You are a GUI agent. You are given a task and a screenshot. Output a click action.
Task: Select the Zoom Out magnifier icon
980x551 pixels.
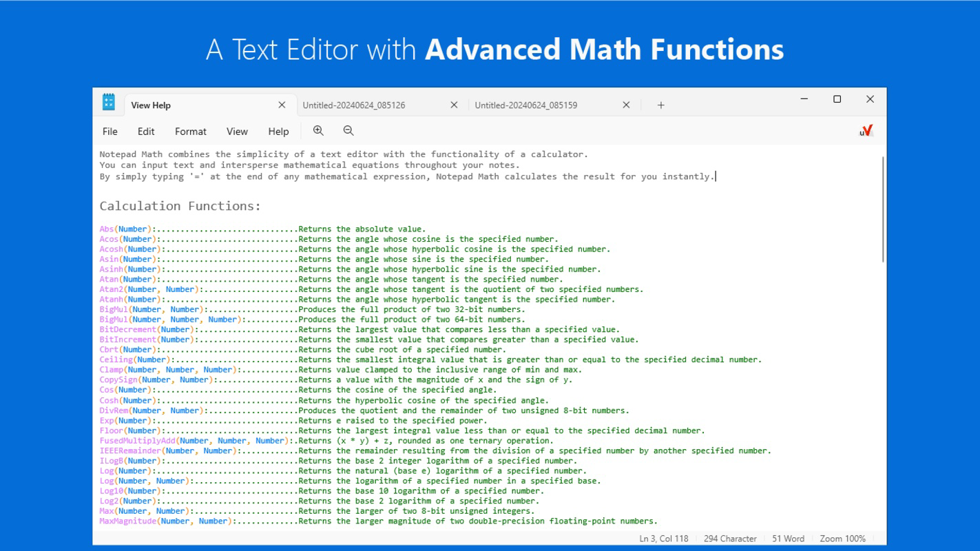348,130
